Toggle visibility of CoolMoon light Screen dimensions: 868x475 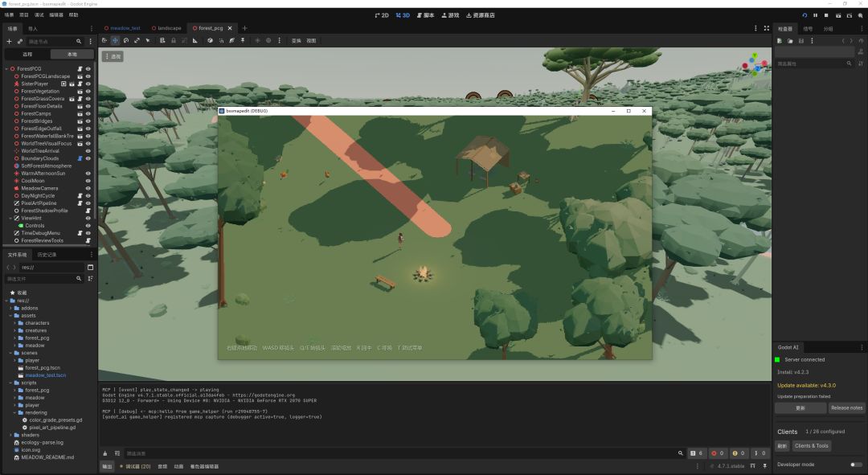(x=88, y=181)
